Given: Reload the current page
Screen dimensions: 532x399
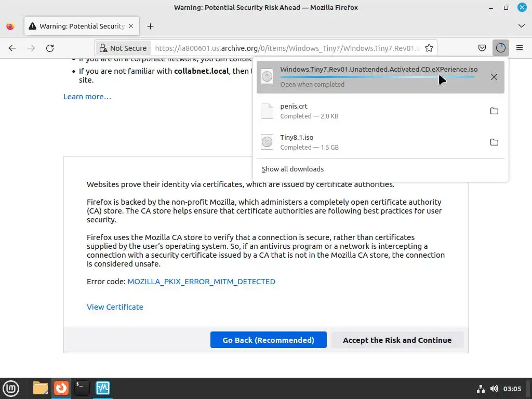Looking at the screenshot, I should pos(50,48).
